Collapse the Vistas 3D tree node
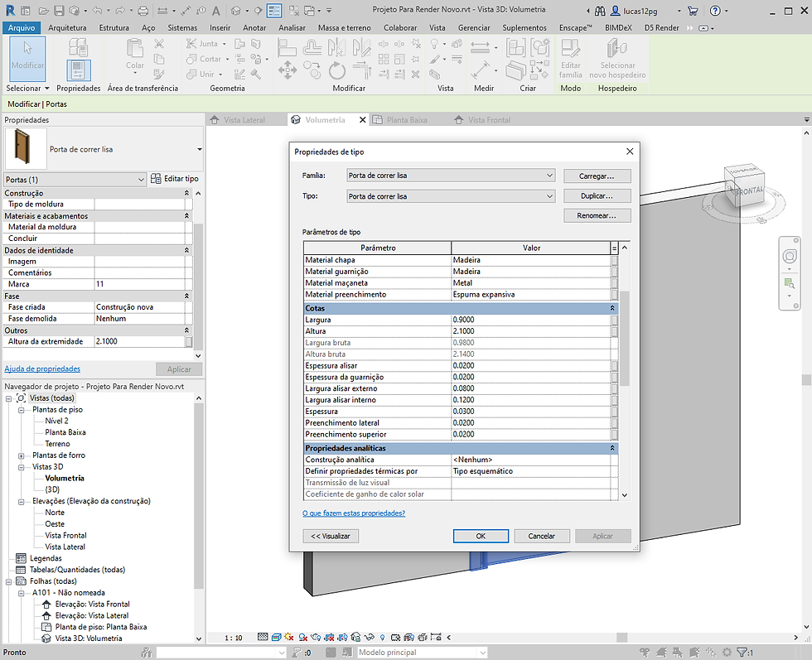Image resolution: width=812 pixels, height=660 pixels. point(22,467)
